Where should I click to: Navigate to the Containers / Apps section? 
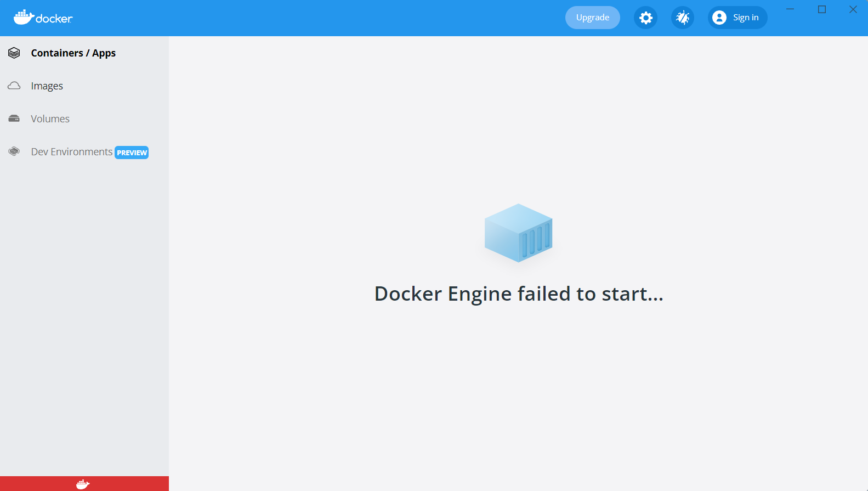73,53
